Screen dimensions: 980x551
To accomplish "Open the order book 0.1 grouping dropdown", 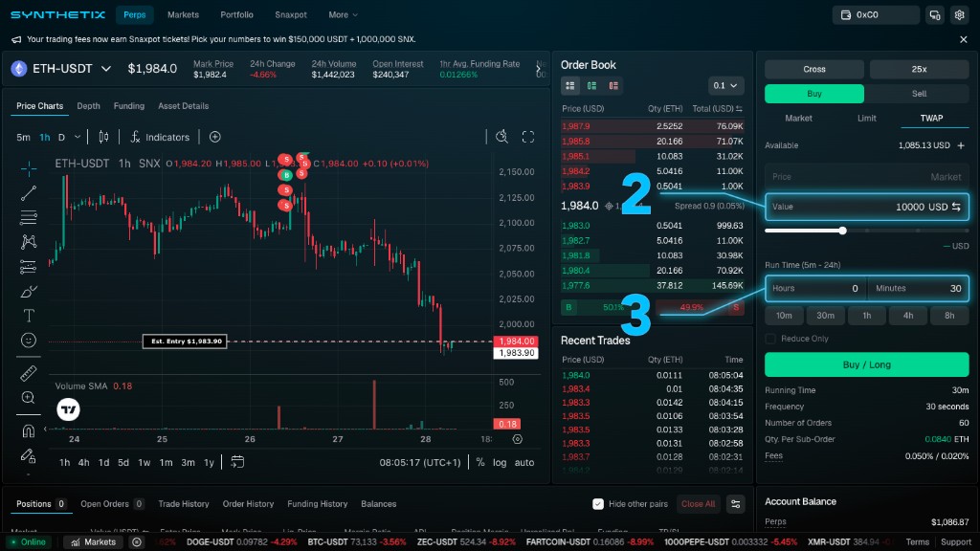I will 725,85.
